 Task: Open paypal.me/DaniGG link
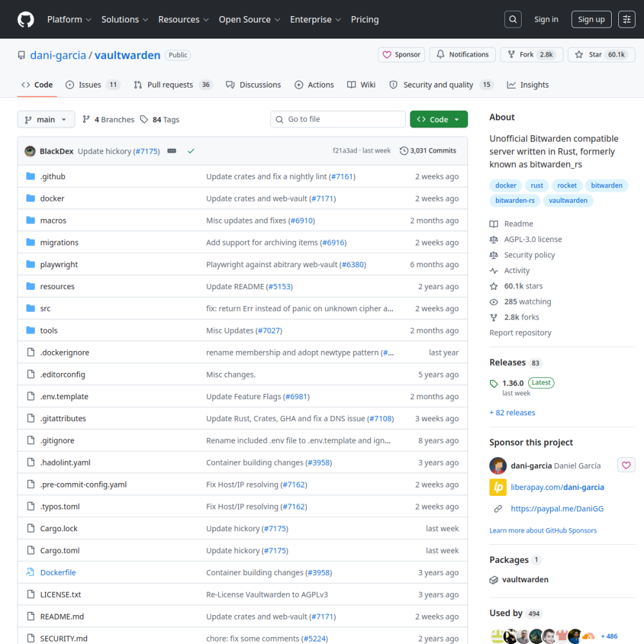pos(557,509)
